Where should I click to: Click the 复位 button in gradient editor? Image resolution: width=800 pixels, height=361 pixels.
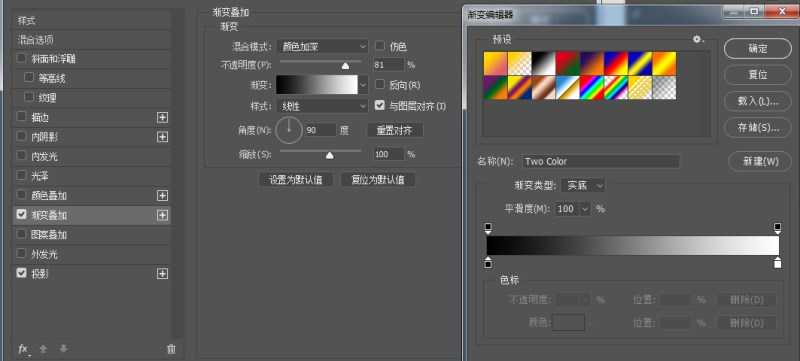[758, 74]
